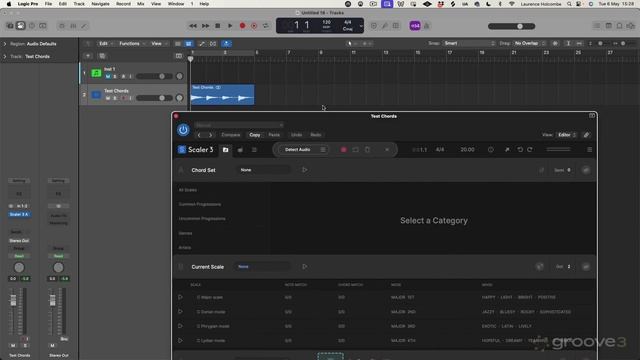Clear detection with the trash icon
The image size is (640, 360).
point(367,150)
